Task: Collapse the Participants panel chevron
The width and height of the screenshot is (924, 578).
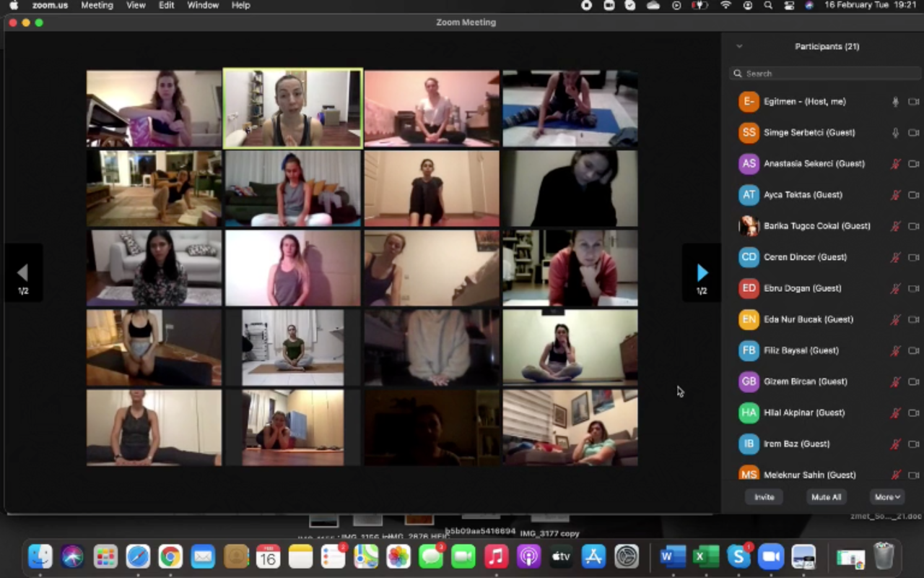Action: (x=739, y=46)
